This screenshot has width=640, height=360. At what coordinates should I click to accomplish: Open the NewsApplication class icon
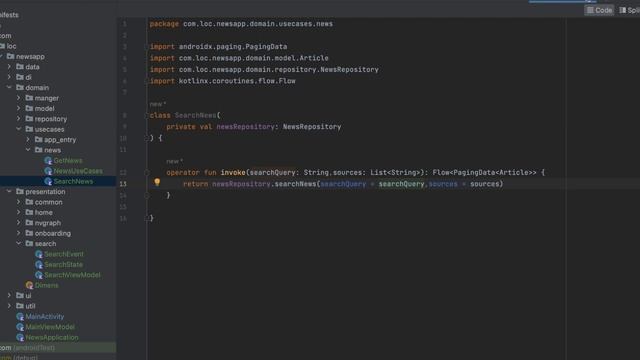pyautogui.click(x=20, y=338)
